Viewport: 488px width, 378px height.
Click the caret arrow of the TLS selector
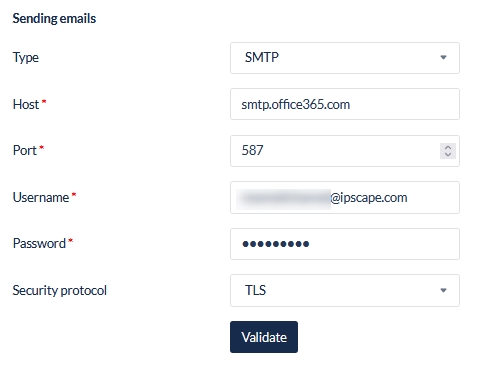pos(443,290)
